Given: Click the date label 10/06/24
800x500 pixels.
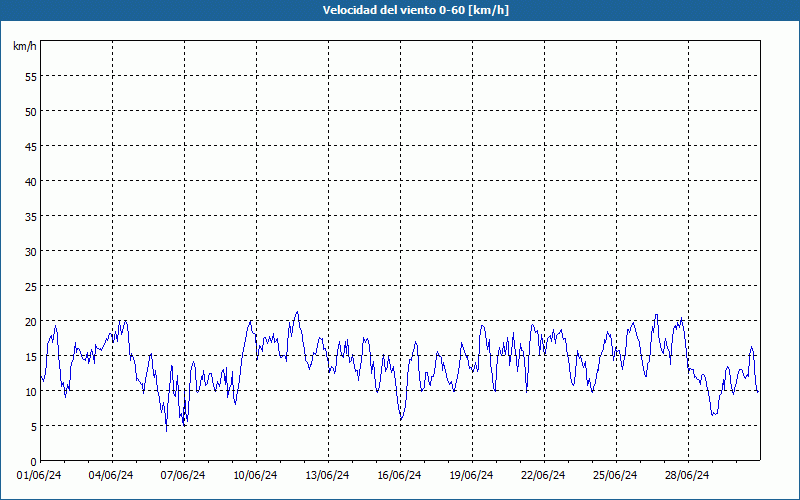Looking at the screenshot, I should coord(255,475).
